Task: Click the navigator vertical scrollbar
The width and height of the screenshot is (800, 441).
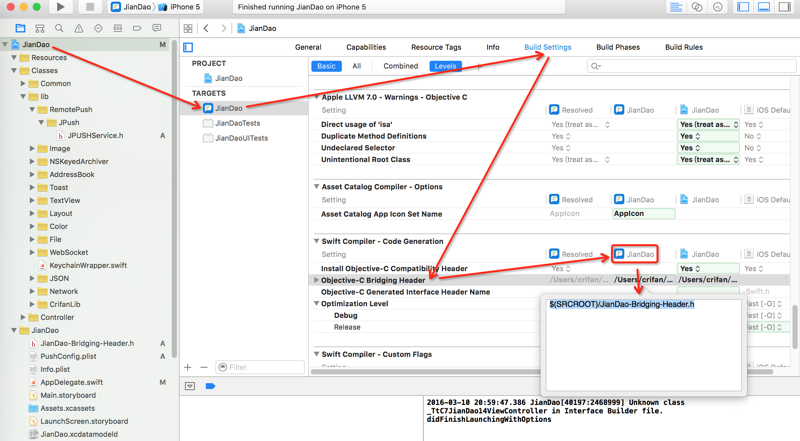Action: [x=174, y=199]
